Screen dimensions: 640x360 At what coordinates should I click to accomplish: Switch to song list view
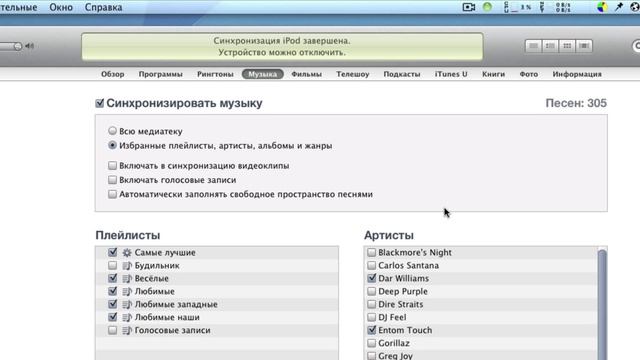coord(533,46)
